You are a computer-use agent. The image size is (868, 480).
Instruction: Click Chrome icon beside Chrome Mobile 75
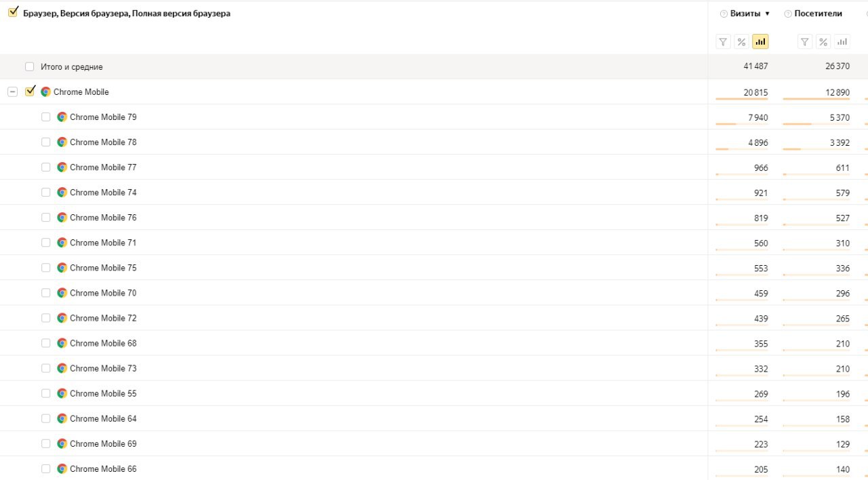click(62, 267)
